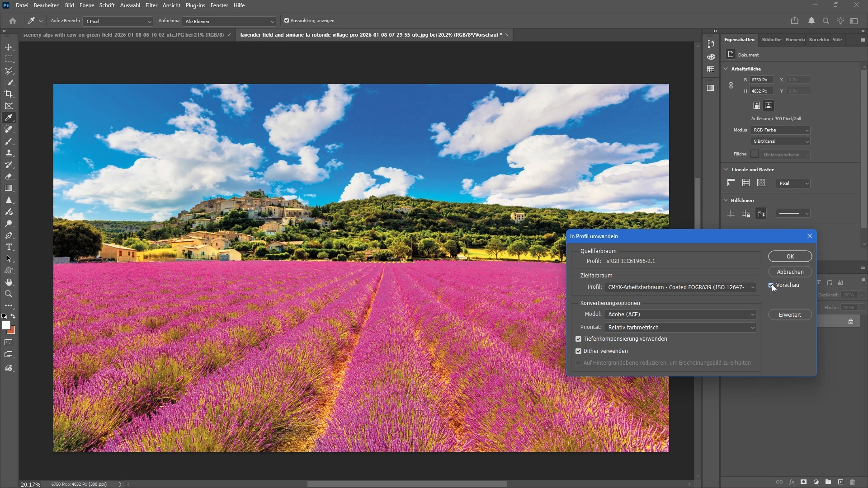Select the Type tool
868x488 pixels.
tap(9, 247)
